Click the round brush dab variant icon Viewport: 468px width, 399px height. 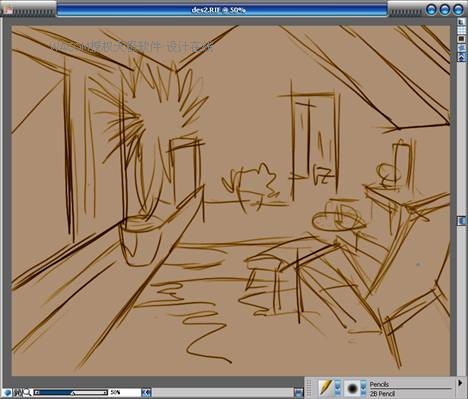point(352,388)
